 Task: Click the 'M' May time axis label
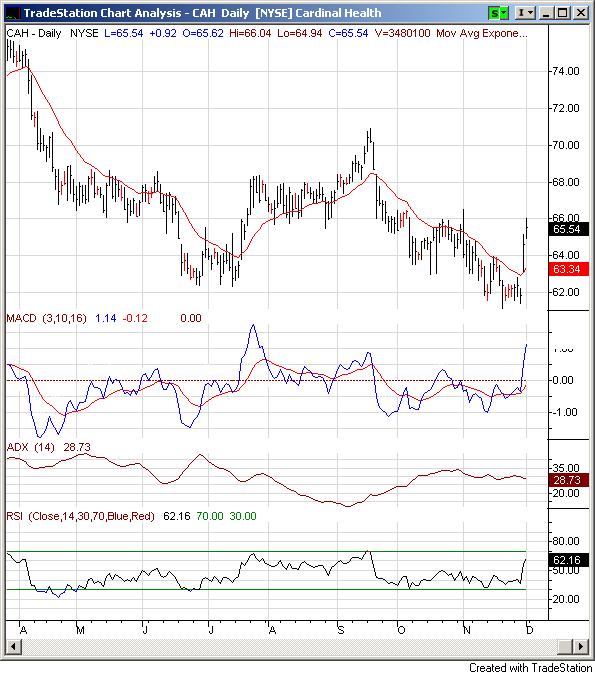[80, 631]
